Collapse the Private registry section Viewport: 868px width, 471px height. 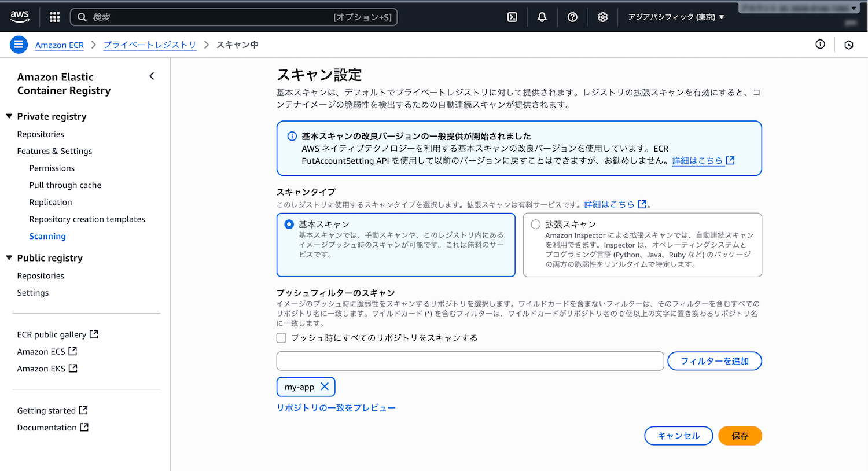tap(9, 116)
